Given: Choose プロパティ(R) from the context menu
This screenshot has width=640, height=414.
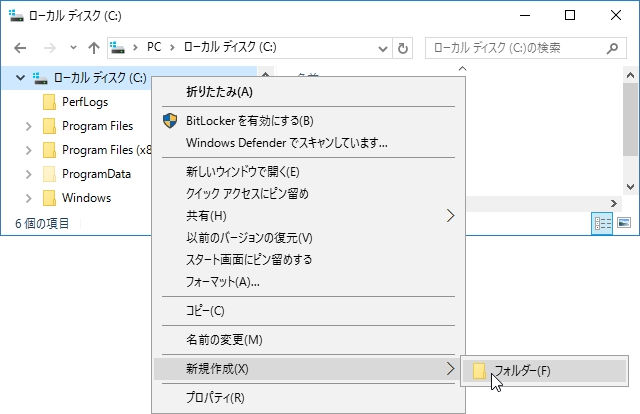Looking at the screenshot, I should pos(308,398).
